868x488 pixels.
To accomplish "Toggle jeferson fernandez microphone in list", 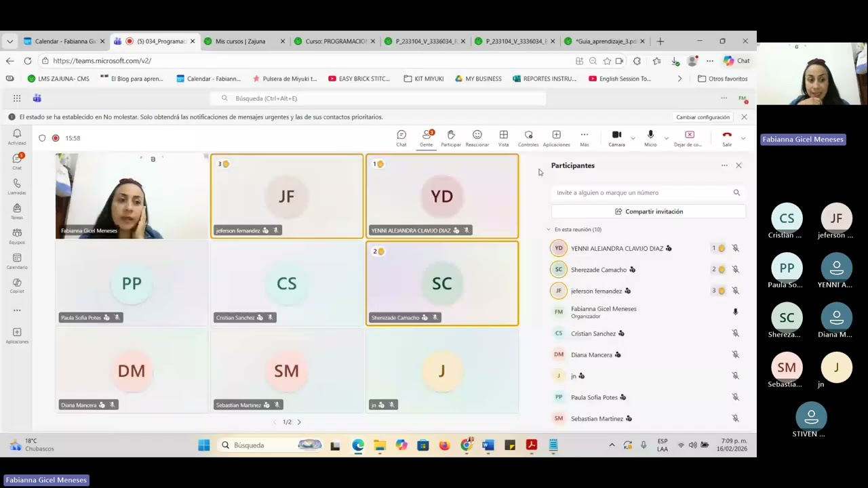I will click(735, 291).
